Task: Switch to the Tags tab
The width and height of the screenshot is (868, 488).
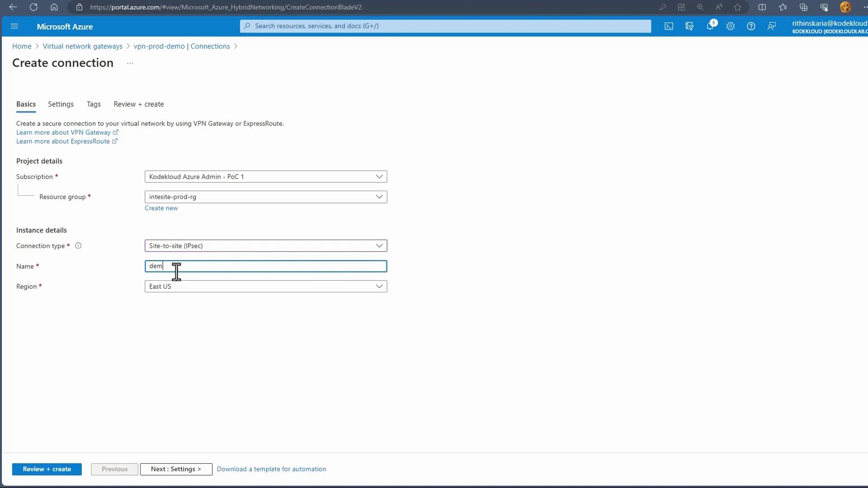Action: click(x=94, y=104)
